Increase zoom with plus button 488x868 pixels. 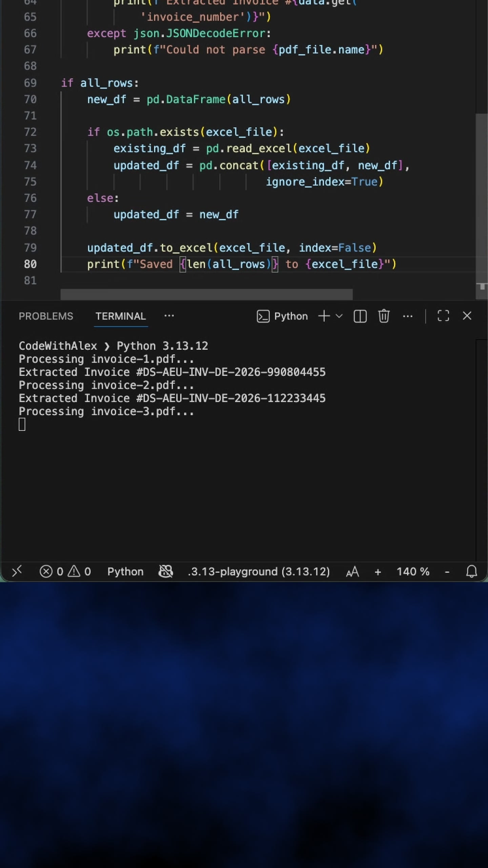point(378,572)
